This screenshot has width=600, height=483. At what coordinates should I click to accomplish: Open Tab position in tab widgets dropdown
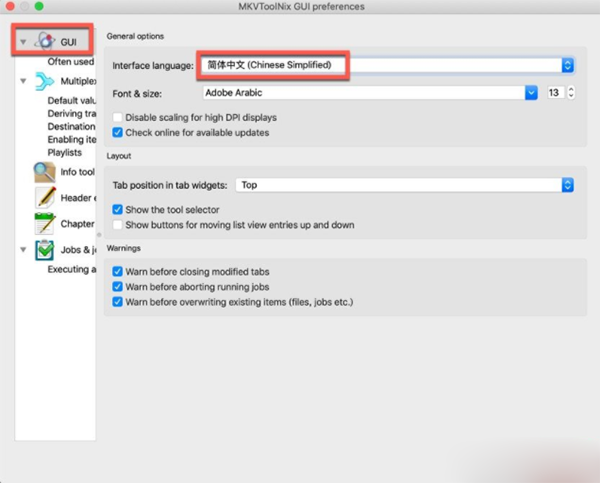(405, 185)
